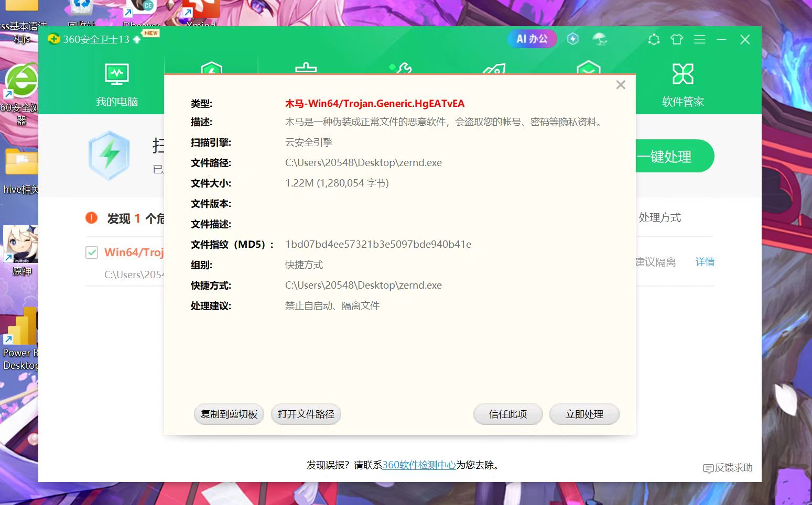Click the wrench tab icon in header
This screenshot has width=812, height=505.
[x=401, y=68]
